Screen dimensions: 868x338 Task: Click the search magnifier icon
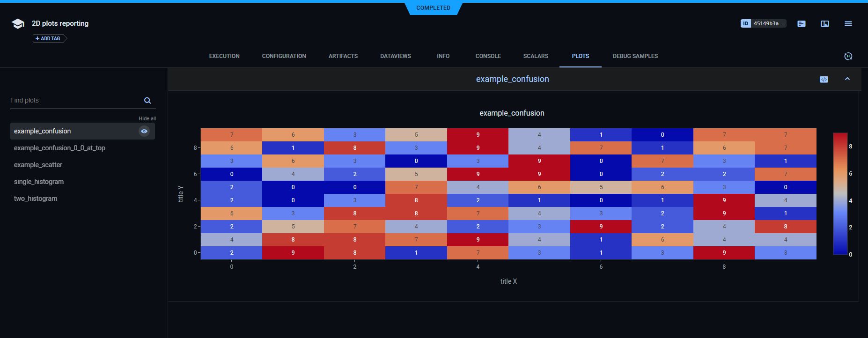(x=147, y=101)
